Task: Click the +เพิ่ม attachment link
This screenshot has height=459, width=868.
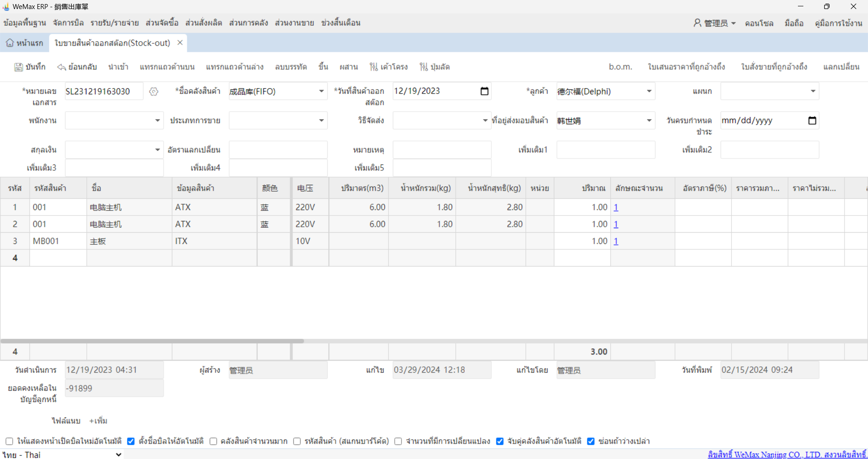Action: pos(98,421)
